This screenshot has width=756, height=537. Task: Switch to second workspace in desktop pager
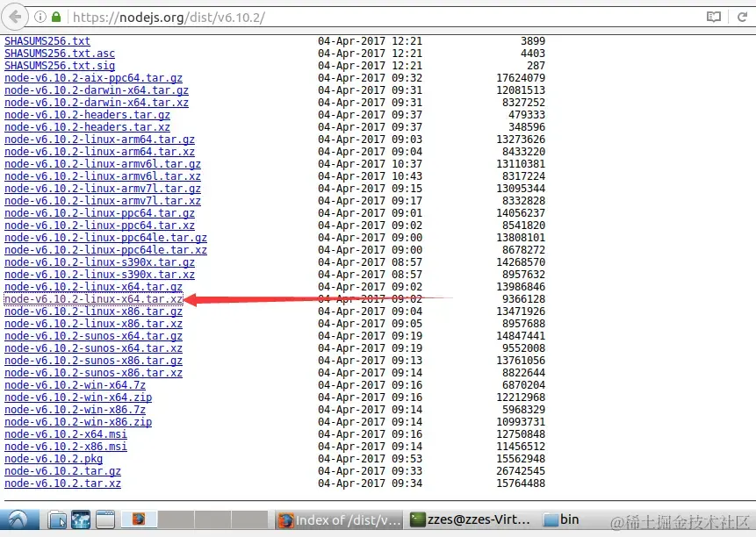click(x=176, y=519)
